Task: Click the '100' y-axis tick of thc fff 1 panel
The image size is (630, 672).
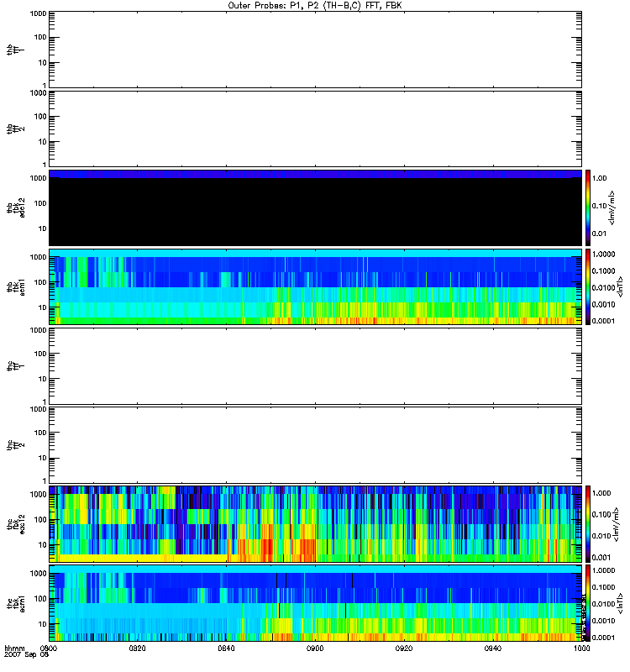Action: click(40, 354)
